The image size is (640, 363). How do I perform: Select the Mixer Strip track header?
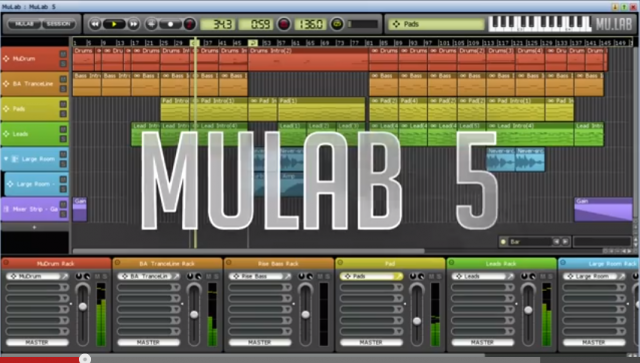(x=35, y=209)
